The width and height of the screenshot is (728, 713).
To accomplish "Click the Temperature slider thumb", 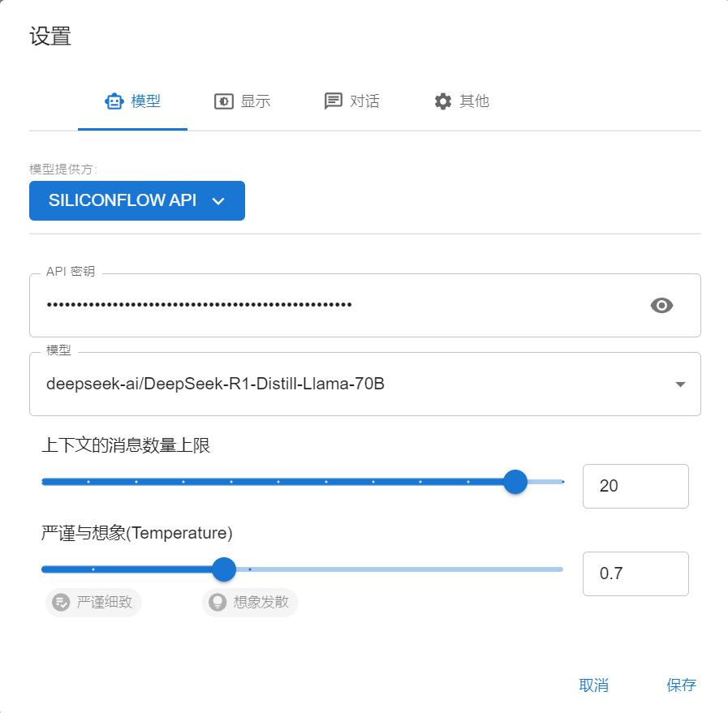I will point(224,569).
